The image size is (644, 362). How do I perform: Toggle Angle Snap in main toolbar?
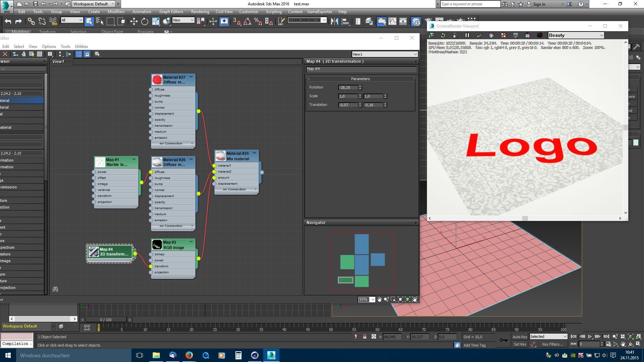point(247,21)
